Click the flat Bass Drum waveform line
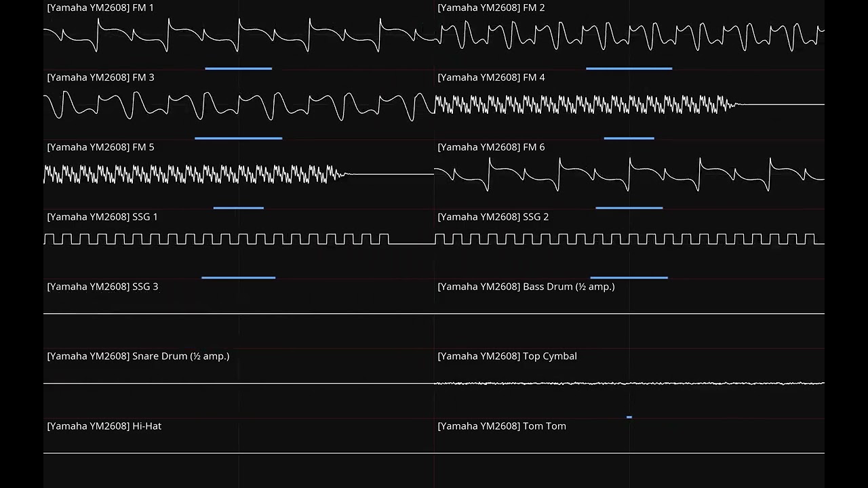The height and width of the screenshot is (488, 868). pos(629,314)
